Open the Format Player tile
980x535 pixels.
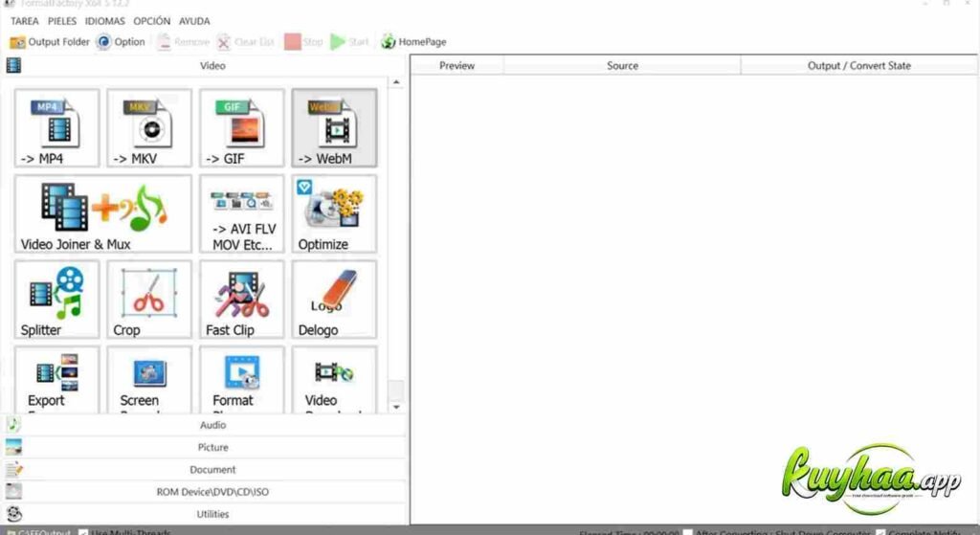tap(242, 379)
